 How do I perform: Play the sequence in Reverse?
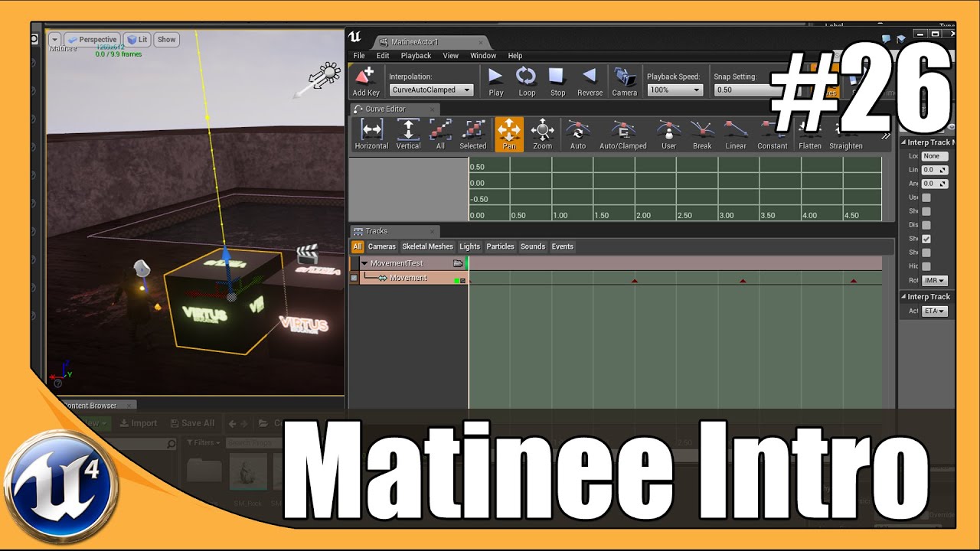pyautogui.click(x=590, y=81)
